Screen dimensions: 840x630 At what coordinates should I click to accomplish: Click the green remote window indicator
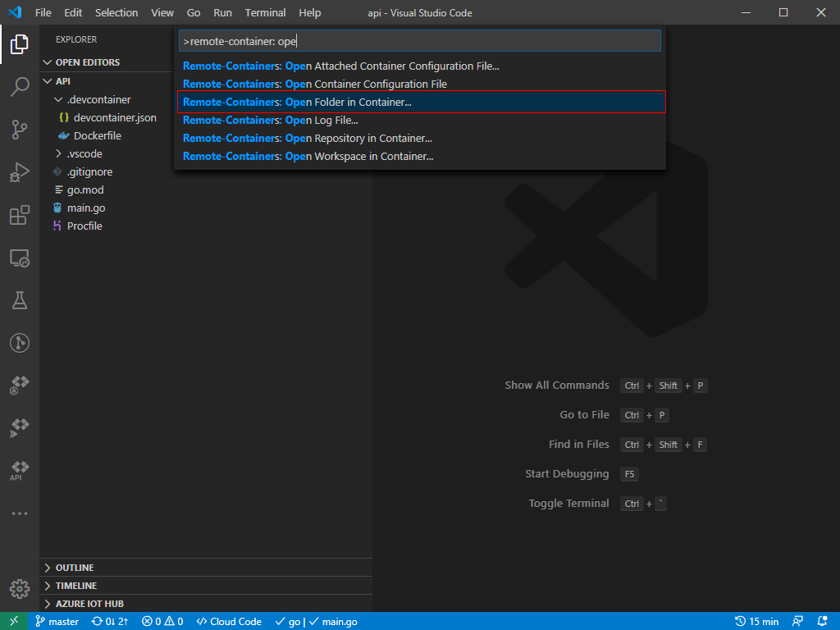point(14,621)
